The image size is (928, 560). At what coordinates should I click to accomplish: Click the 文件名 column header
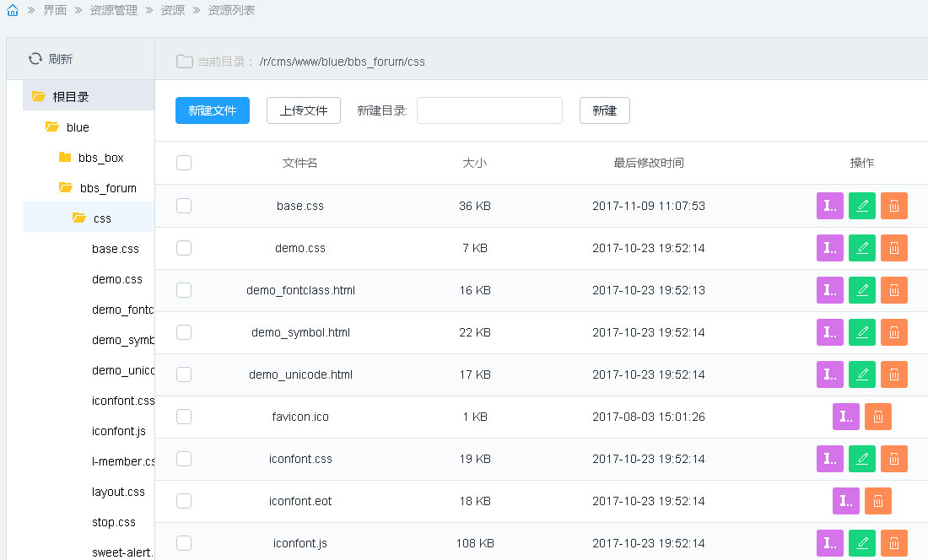(x=299, y=163)
